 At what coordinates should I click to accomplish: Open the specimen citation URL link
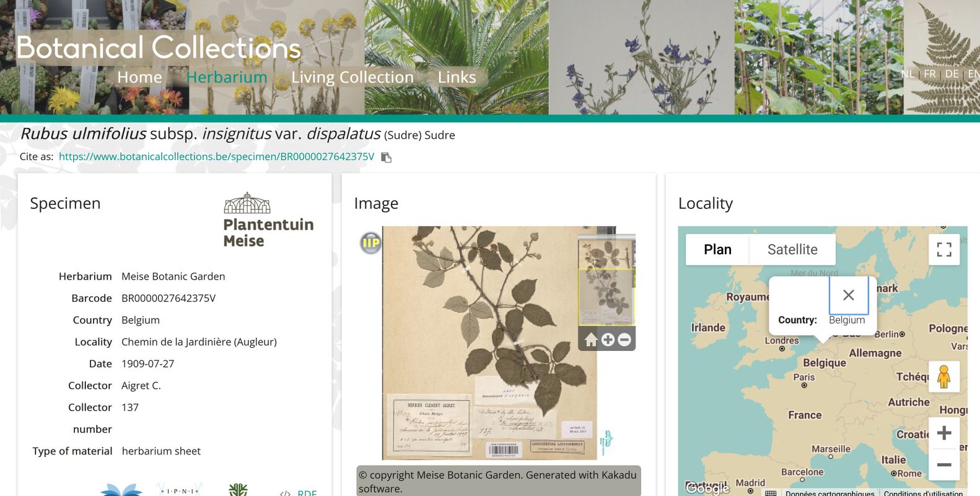(216, 157)
